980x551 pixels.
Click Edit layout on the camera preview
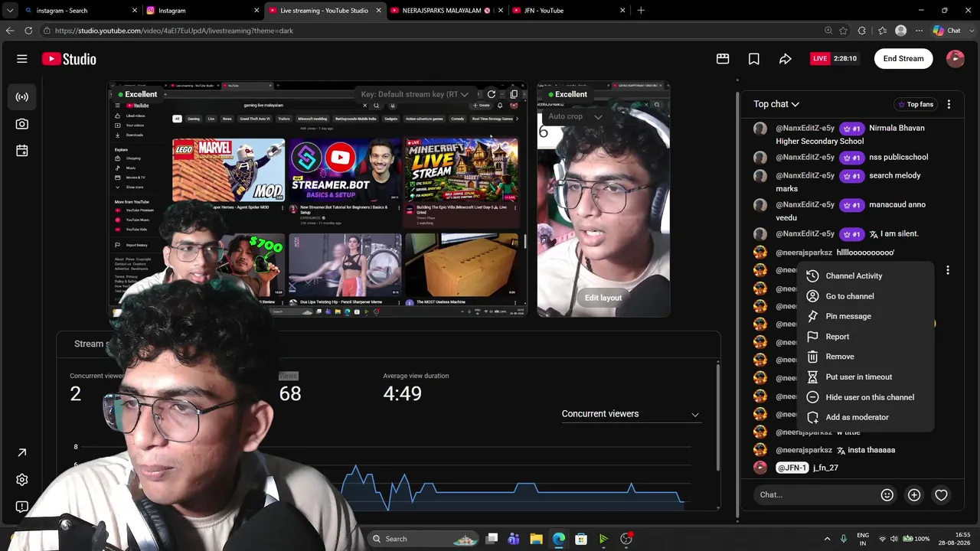pos(603,298)
